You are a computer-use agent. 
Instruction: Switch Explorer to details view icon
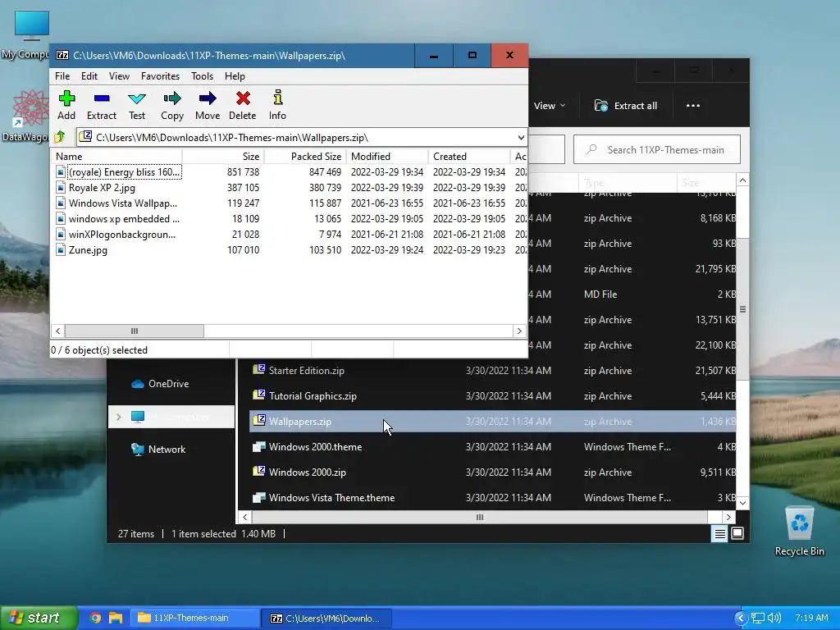point(719,533)
